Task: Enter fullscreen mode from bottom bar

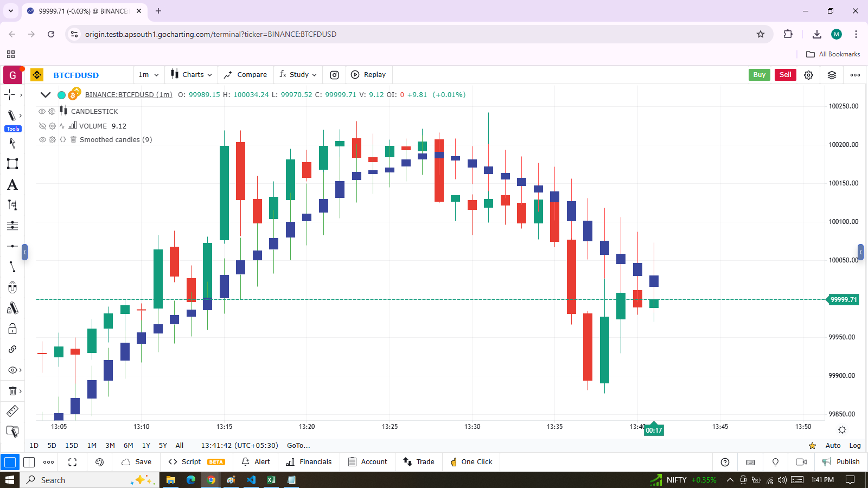Action: 72,462
